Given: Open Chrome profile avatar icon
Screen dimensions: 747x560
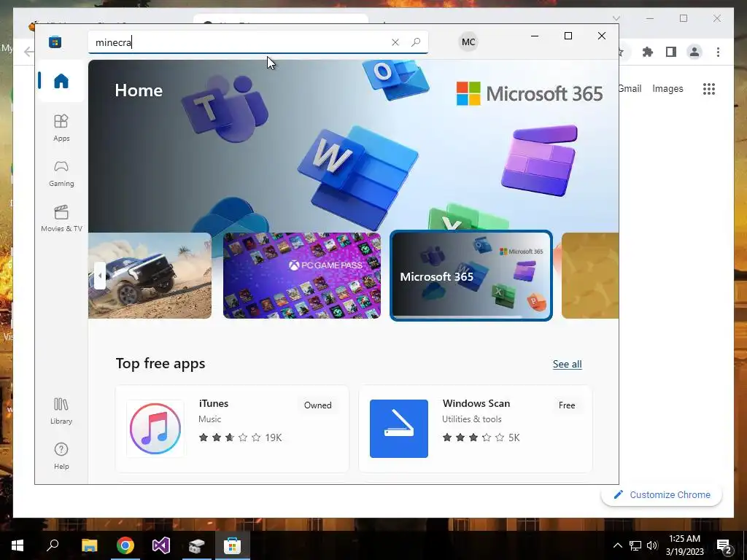Looking at the screenshot, I should point(694,52).
